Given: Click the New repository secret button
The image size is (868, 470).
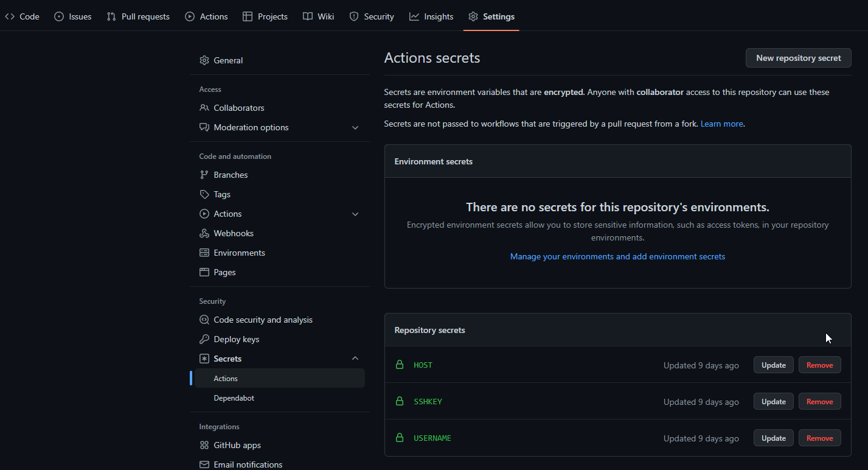Looking at the screenshot, I should (x=798, y=58).
